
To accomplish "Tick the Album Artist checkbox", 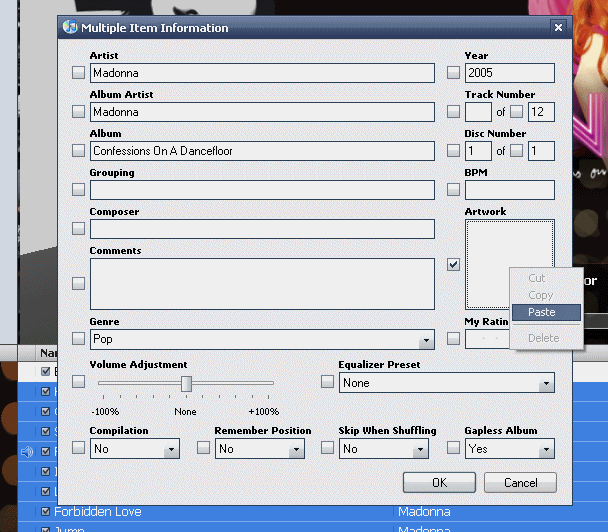I will coord(78,112).
